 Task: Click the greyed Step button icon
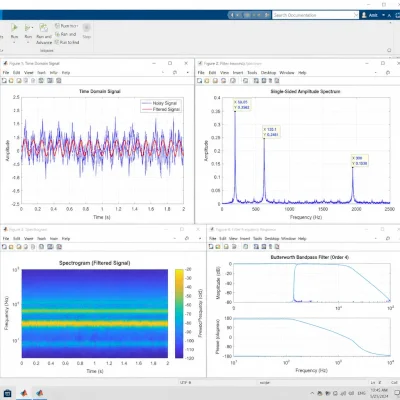86,28
